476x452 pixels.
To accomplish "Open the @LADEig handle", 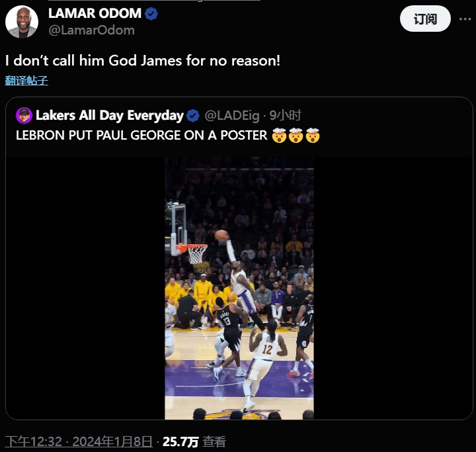I will point(232,116).
